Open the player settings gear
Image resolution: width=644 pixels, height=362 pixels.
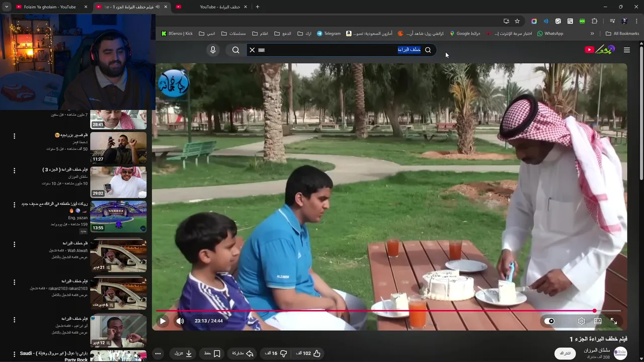(582, 321)
